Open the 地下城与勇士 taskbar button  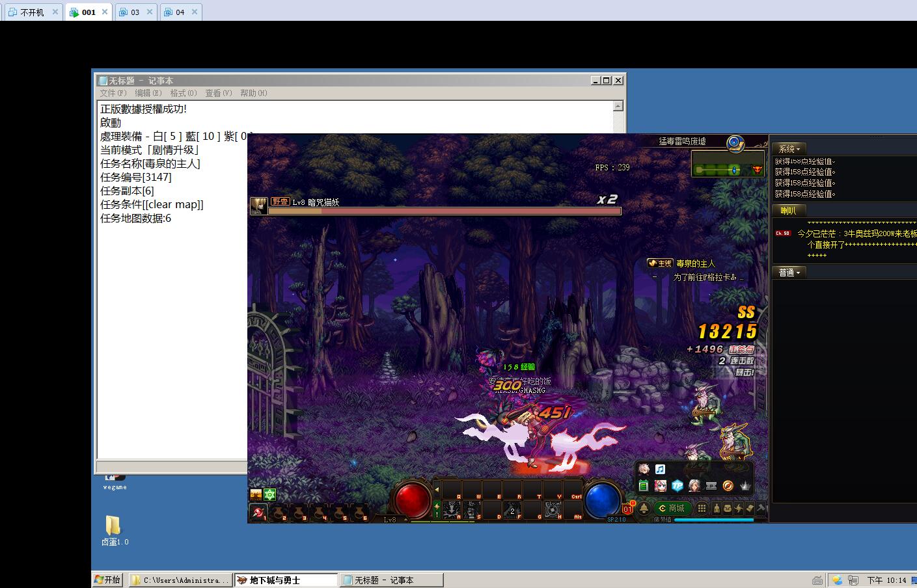tap(286, 580)
